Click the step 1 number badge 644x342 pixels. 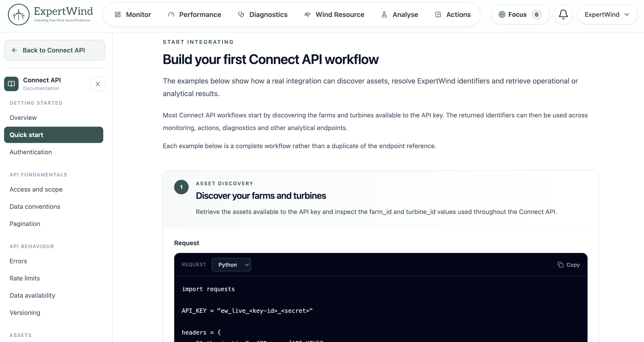[181, 187]
